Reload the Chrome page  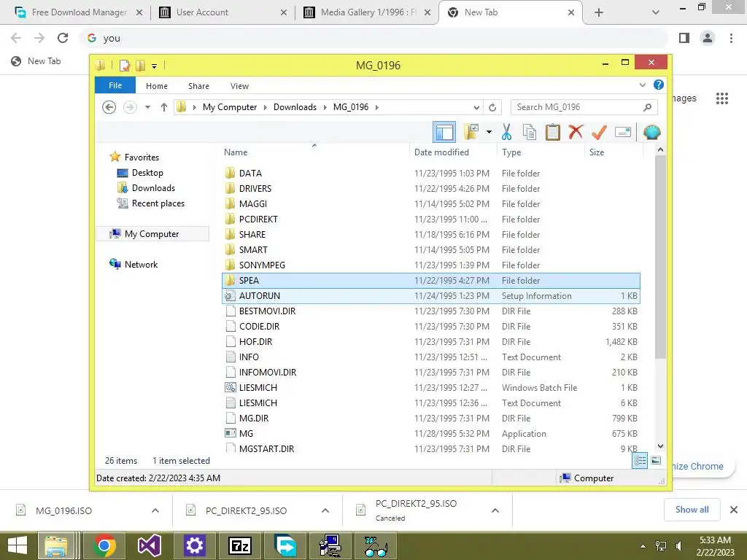click(x=63, y=38)
